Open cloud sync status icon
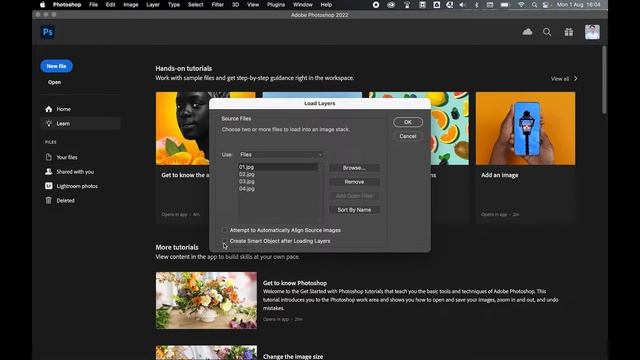The height and width of the screenshot is (360, 640). 527,32
